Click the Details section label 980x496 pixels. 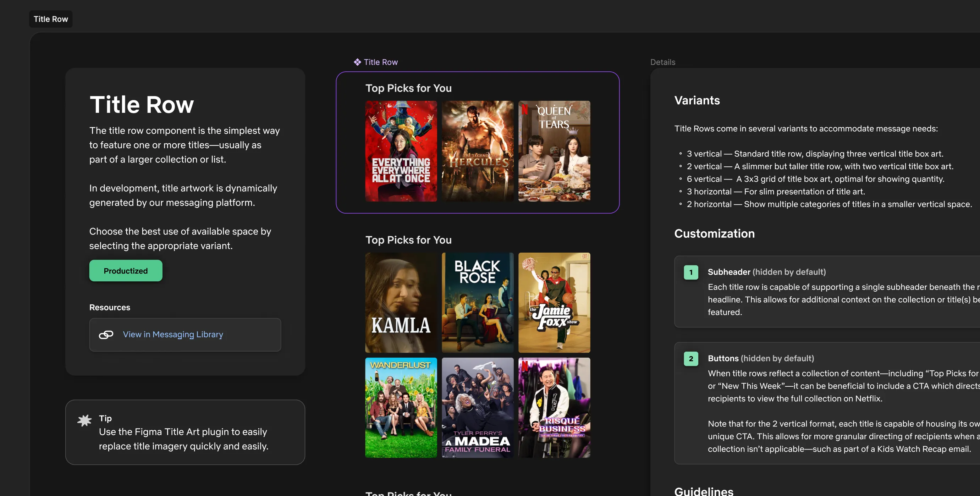(663, 62)
